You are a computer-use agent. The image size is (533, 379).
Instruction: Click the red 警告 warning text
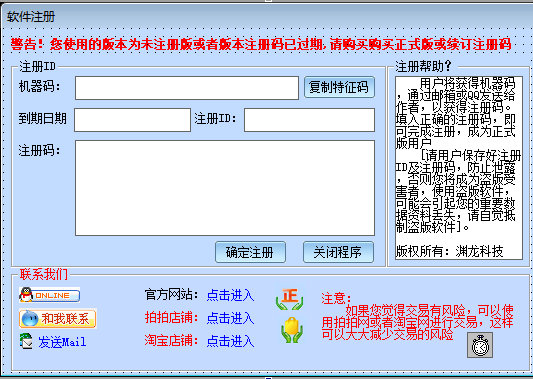261,44
